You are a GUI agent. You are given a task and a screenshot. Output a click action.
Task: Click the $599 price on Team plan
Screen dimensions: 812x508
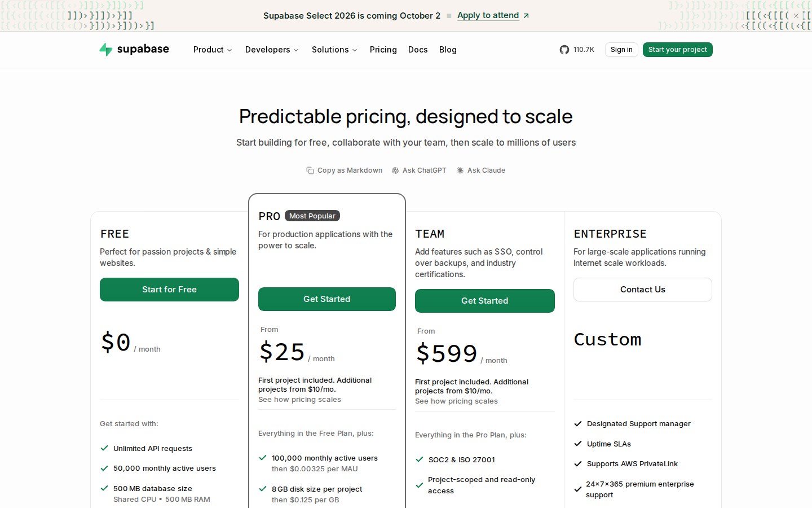[x=447, y=354]
